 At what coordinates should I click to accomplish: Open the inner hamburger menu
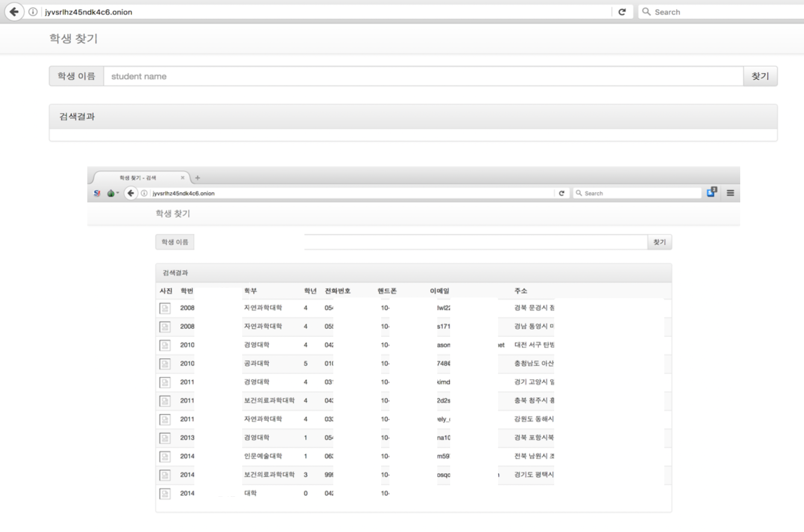730,193
